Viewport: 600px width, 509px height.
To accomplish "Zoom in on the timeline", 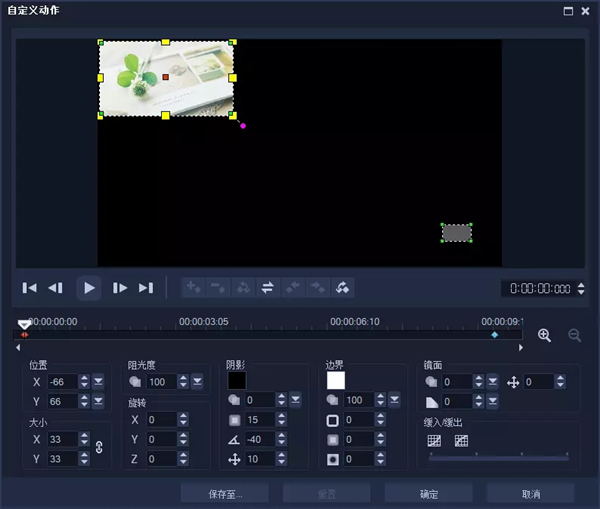I will pos(545,336).
